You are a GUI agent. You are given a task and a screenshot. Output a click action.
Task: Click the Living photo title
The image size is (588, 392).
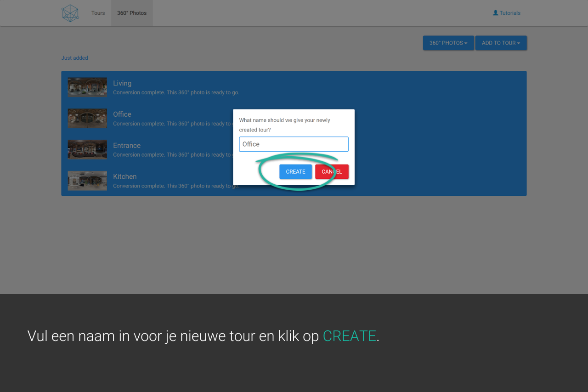(122, 83)
